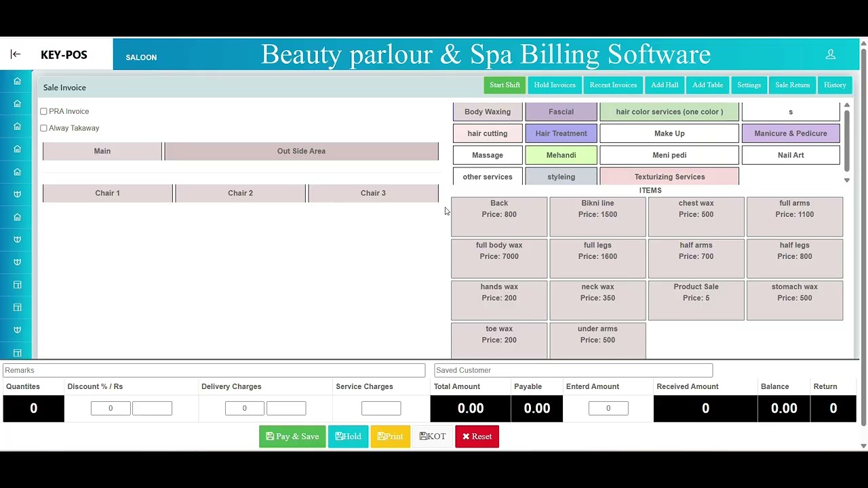The height and width of the screenshot is (488, 868).
Task: Click the KOT button
Action: (x=433, y=436)
